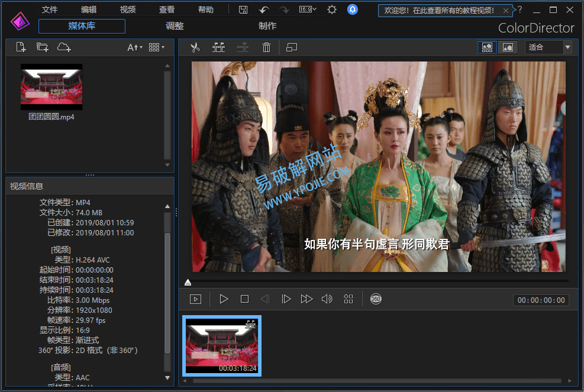
Task: Toggle the 360° video mode button
Action: (x=376, y=299)
